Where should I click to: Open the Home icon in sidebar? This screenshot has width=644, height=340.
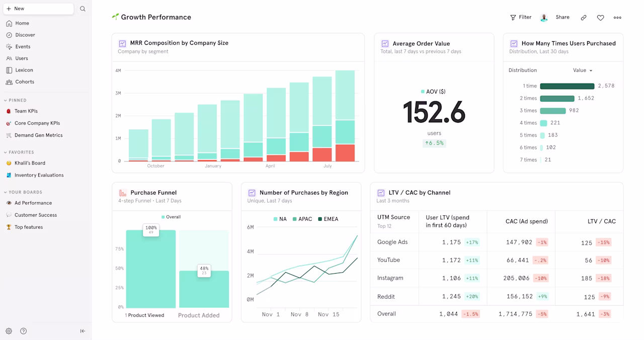tap(9, 23)
